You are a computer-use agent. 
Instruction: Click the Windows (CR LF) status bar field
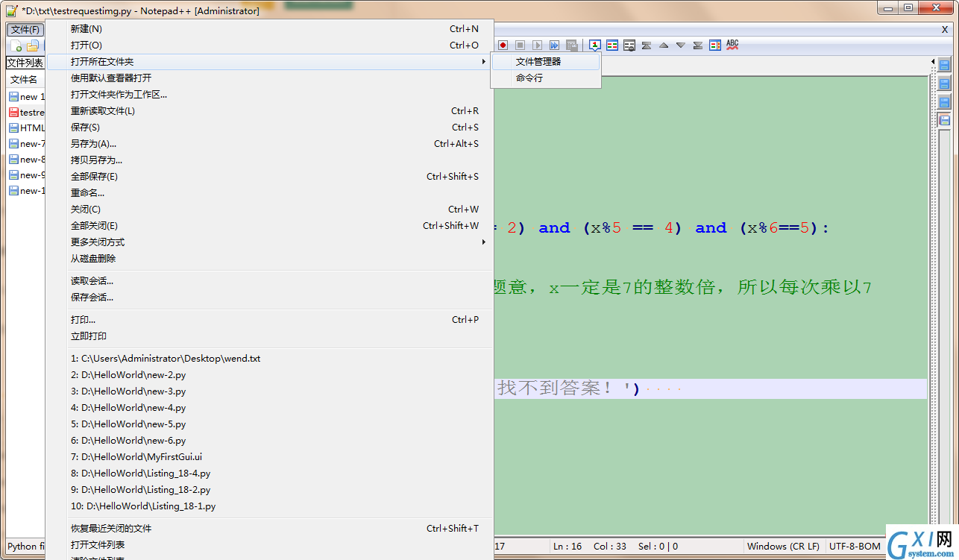(x=783, y=547)
